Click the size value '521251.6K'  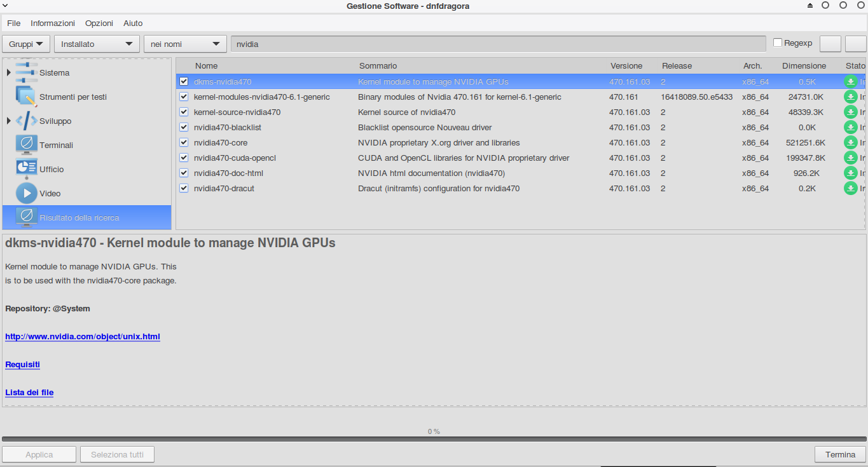(x=805, y=142)
